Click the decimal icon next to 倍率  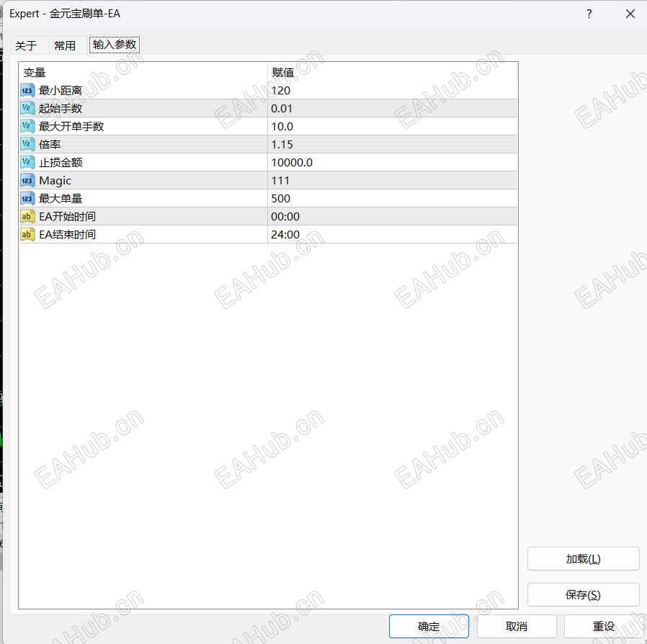(x=27, y=144)
